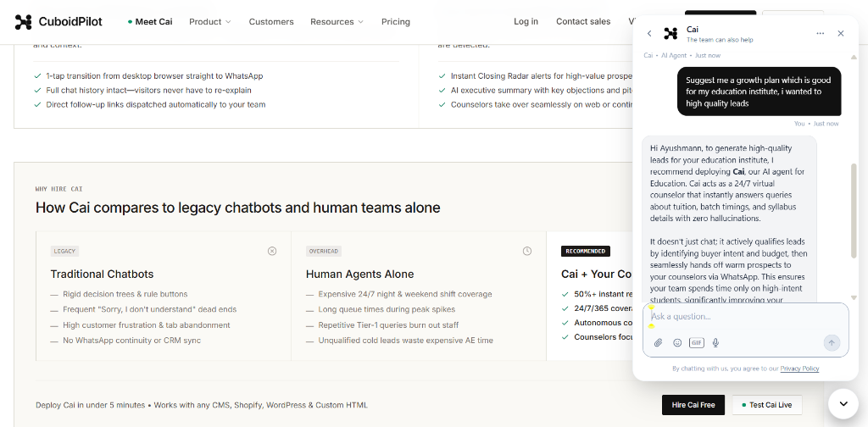Click the CuboidPilot brand name
The width and height of the screenshot is (868, 427).
click(x=70, y=21)
